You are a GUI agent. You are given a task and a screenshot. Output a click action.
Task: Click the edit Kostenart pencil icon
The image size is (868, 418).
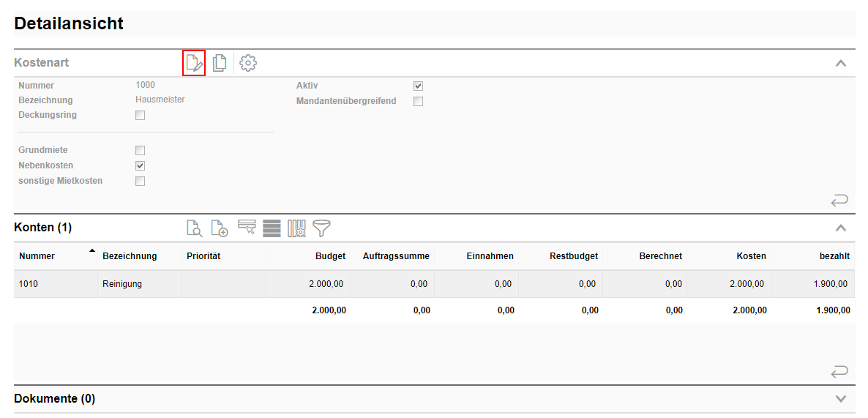pos(194,63)
